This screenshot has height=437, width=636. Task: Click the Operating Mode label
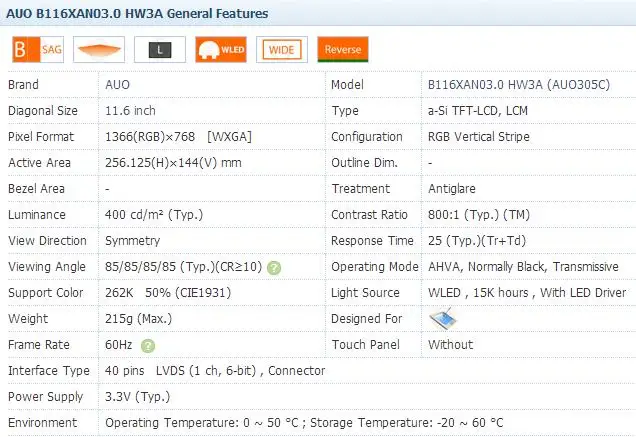point(375,267)
